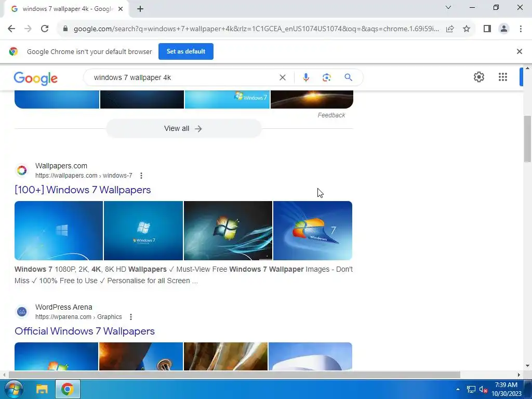Open a new tab with the plus icon

tap(140, 9)
